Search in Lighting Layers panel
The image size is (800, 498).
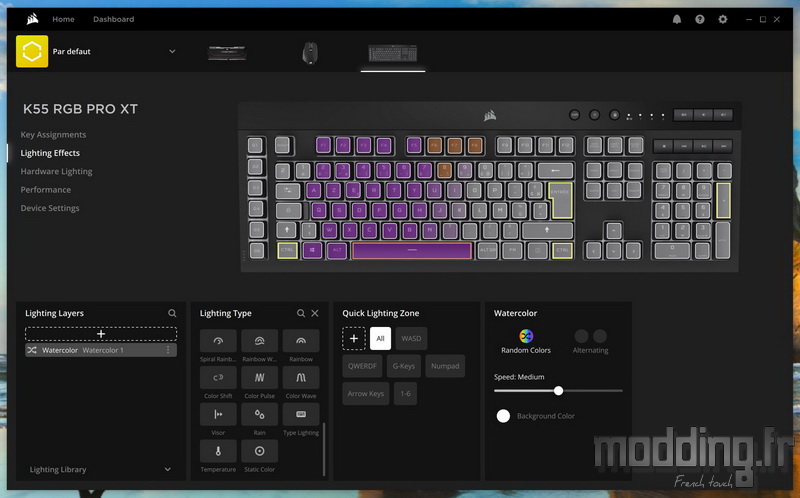point(172,313)
